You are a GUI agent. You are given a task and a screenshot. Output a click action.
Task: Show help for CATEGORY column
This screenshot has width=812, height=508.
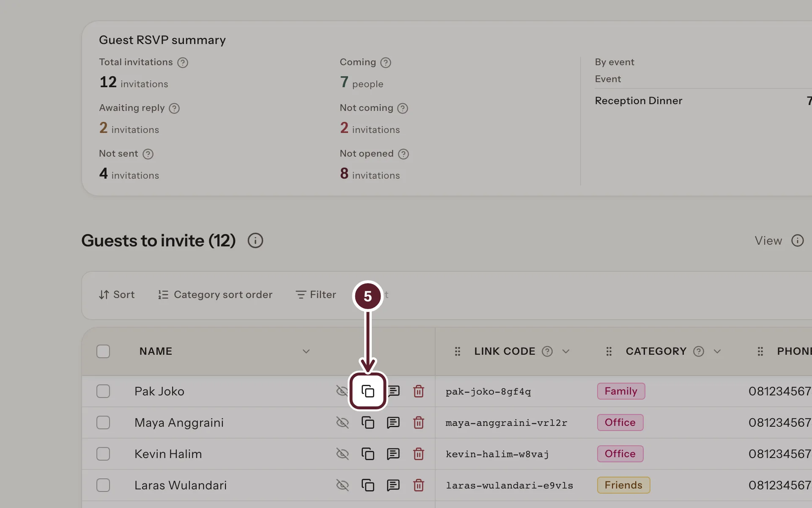pos(699,351)
